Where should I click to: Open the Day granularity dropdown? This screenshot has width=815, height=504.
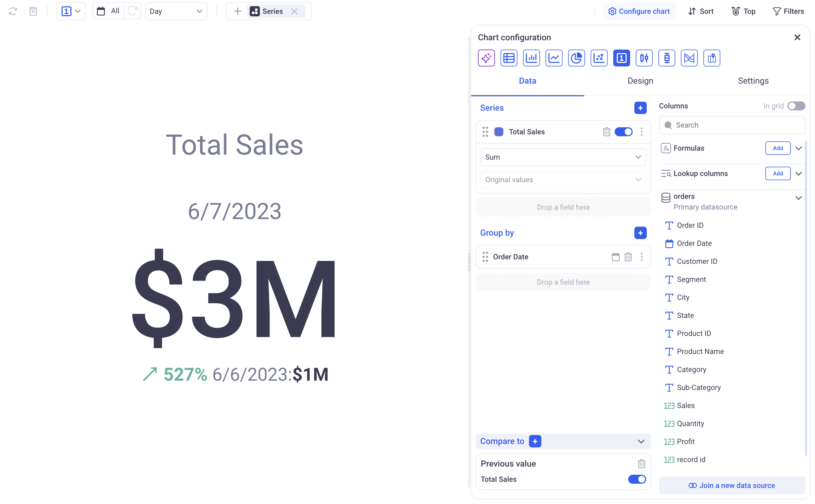click(x=176, y=11)
